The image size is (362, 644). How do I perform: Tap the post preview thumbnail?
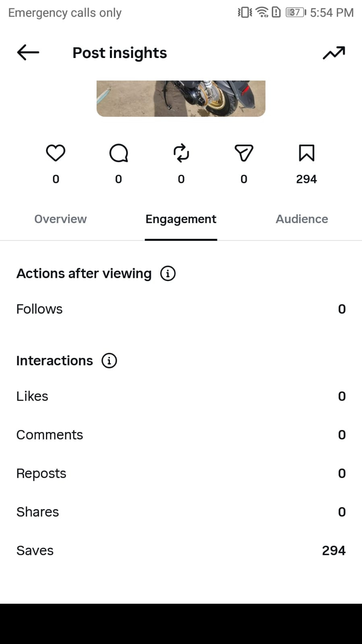pyautogui.click(x=181, y=99)
